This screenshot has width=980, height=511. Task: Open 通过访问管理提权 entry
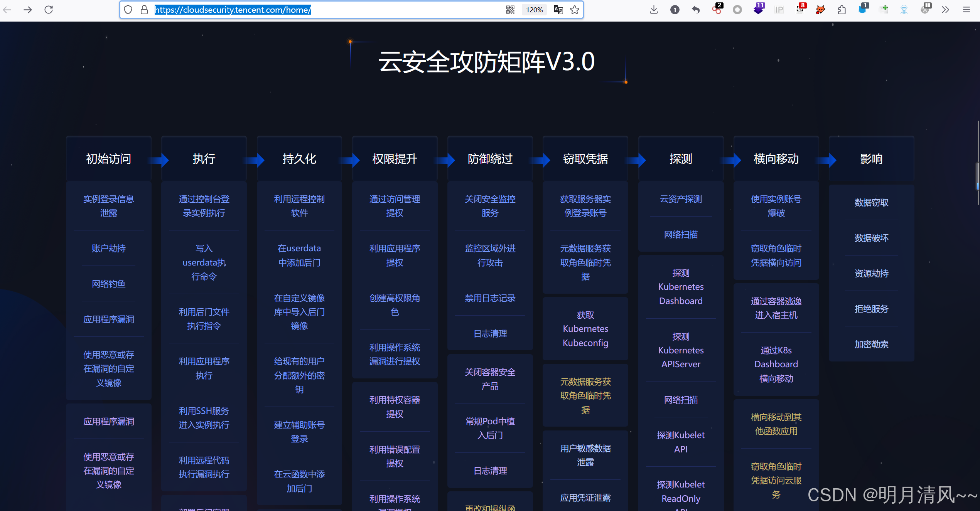coord(395,206)
